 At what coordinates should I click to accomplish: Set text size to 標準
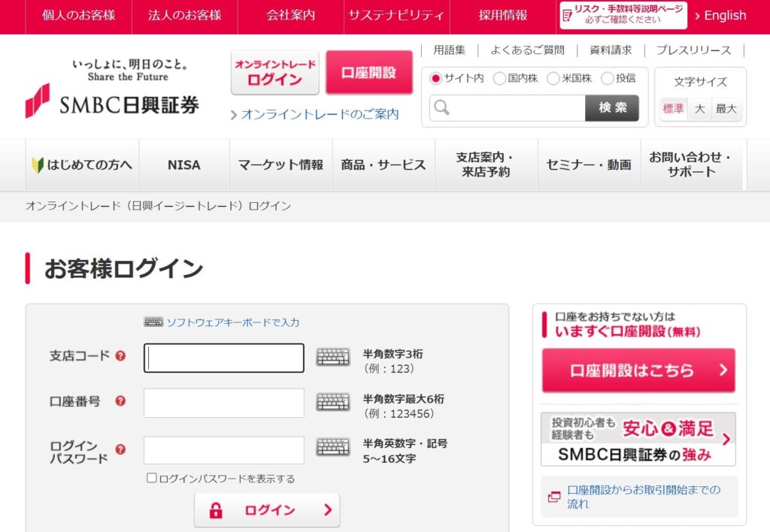pyautogui.click(x=673, y=108)
